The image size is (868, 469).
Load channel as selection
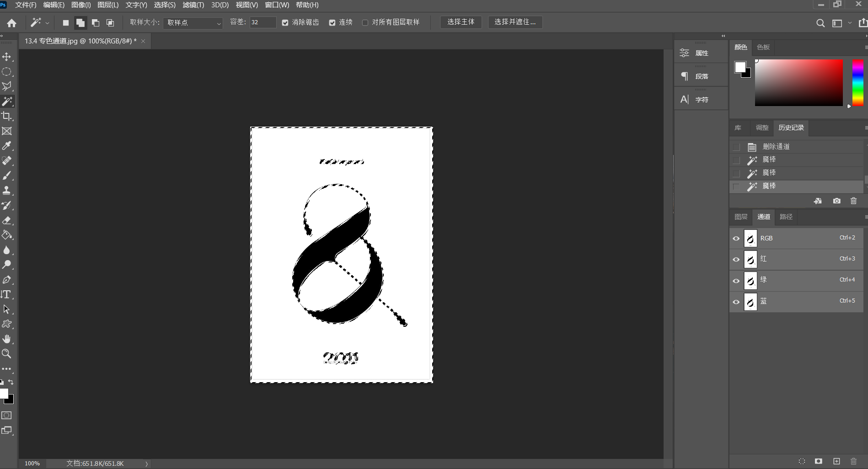point(802,461)
